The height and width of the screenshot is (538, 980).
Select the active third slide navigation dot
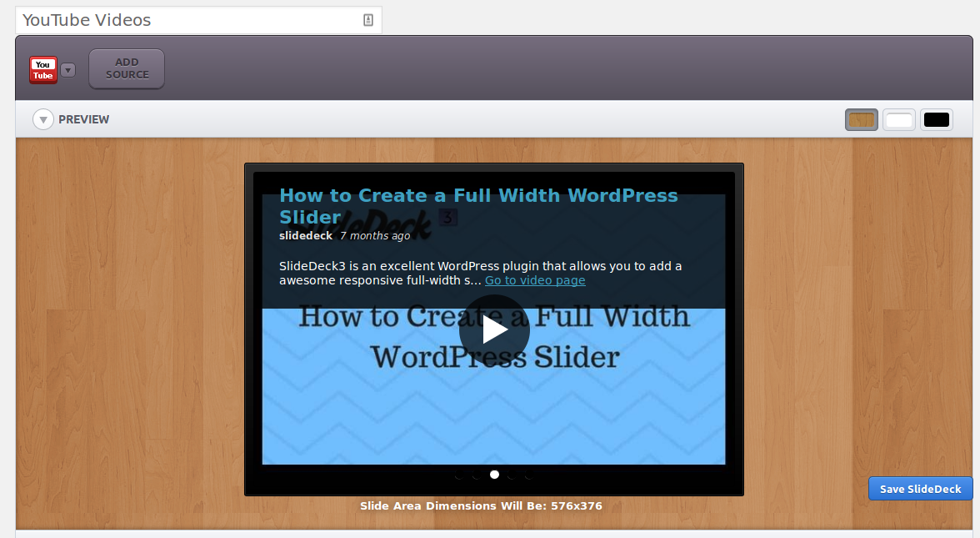494,475
